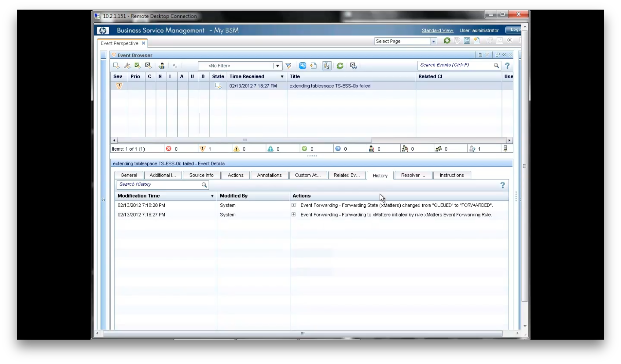Viewport: 621px width, 364px height.
Task: Open the Modification Time sort dropdown arrow
Action: [x=212, y=196]
